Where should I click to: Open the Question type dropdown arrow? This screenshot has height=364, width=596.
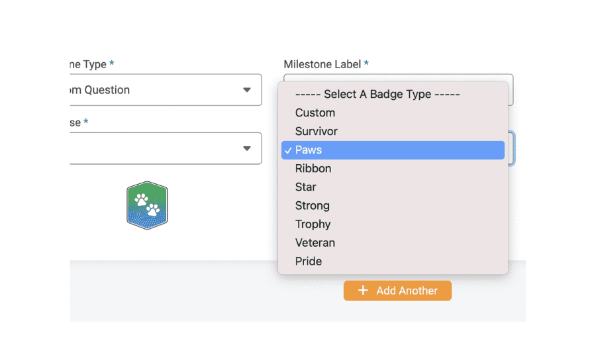tap(247, 90)
